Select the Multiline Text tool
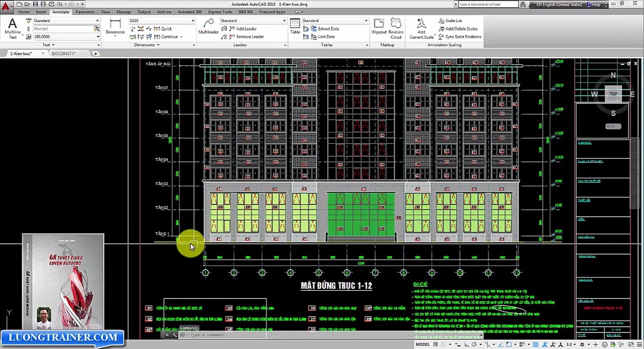Image resolution: width=644 pixels, height=349 pixels. (13, 28)
